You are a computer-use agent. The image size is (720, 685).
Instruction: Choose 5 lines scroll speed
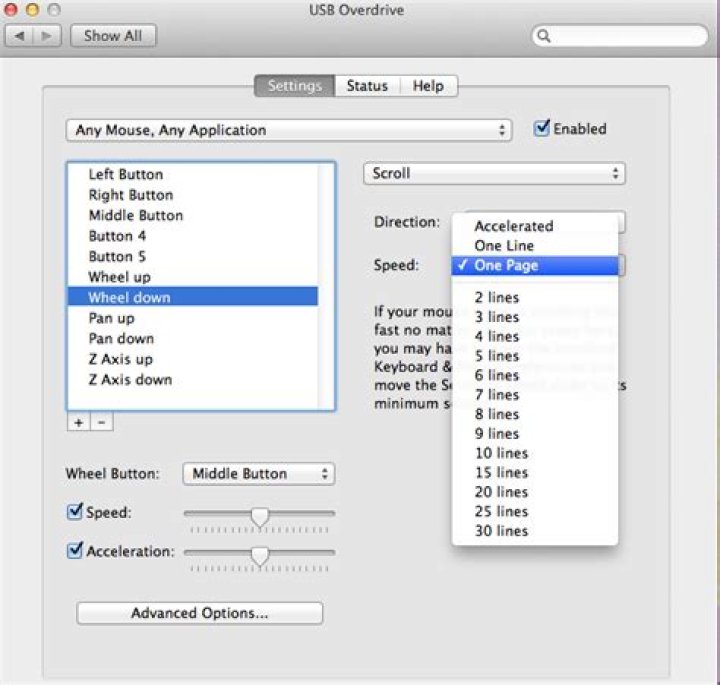click(535, 356)
